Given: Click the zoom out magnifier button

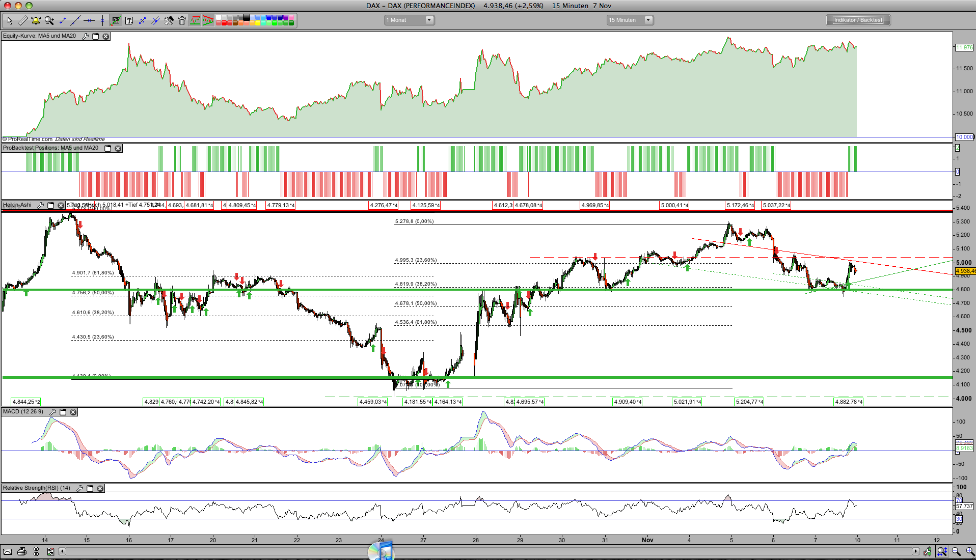Looking at the screenshot, I should click(956, 551).
